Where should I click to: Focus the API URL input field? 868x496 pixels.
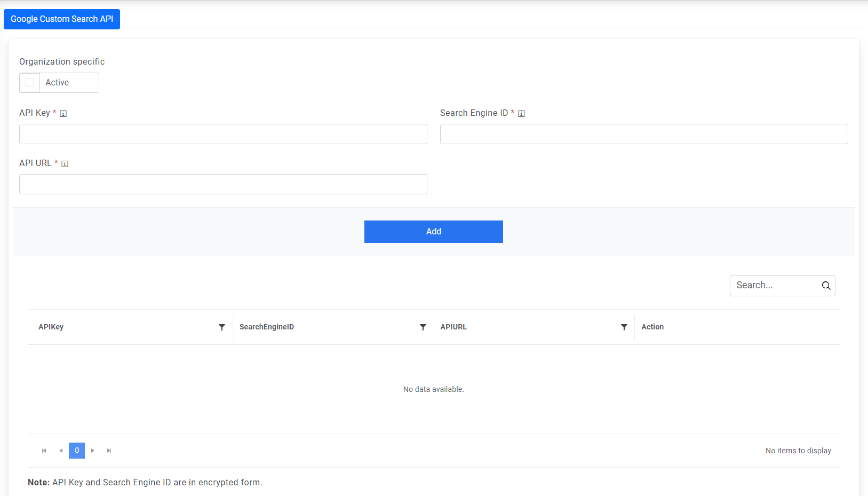(223, 184)
